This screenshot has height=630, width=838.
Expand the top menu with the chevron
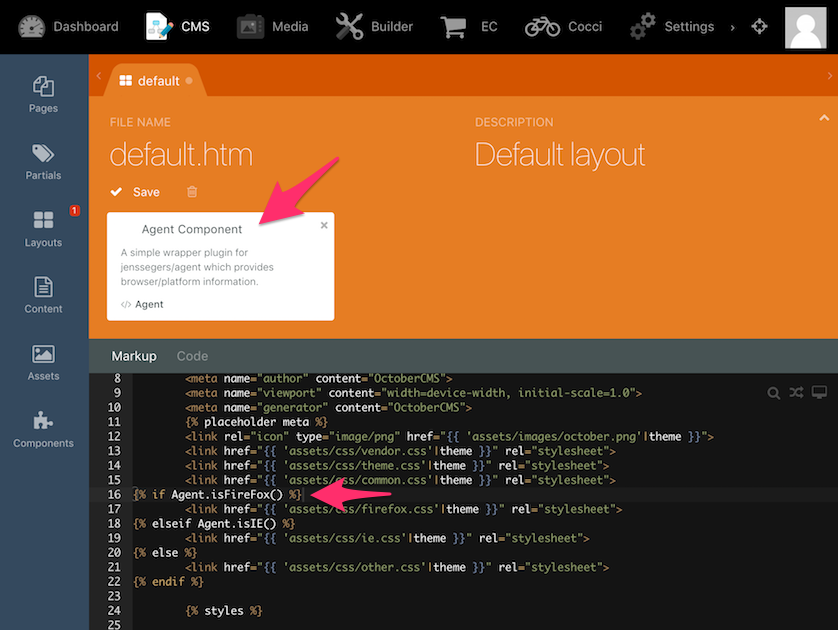tap(733, 27)
